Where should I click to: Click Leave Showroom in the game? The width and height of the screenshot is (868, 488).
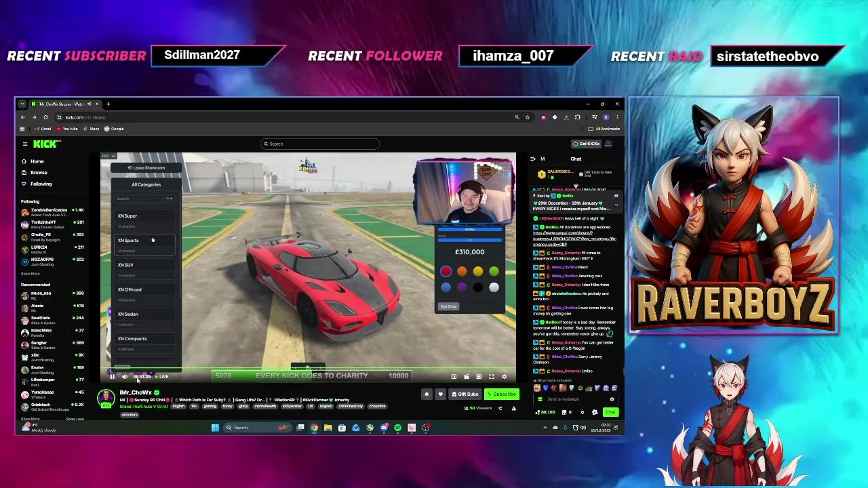[146, 168]
